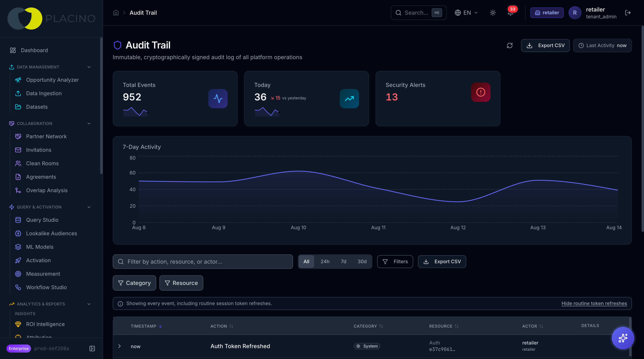Toggle the light/dark theme sun icon
The height and width of the screenshot is (359, 644).
coord(492,12)
